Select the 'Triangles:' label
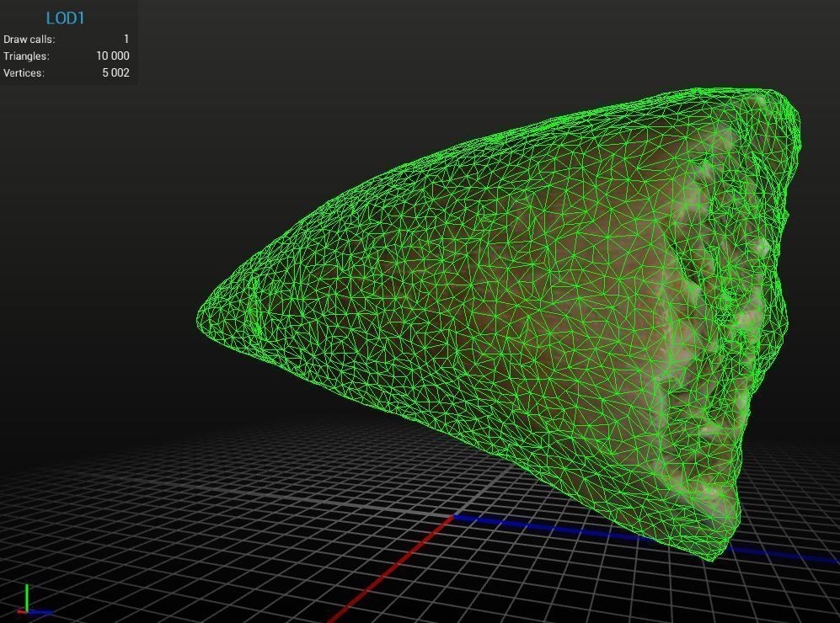This screenshot has width=840, height=623. 26,56
